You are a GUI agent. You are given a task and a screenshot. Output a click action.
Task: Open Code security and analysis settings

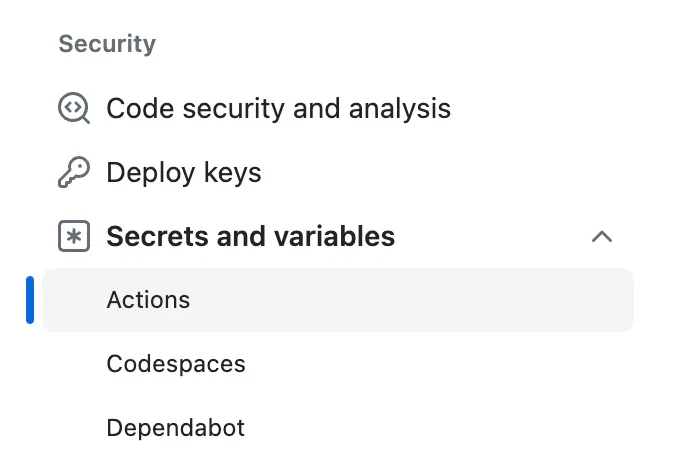(278, 108)
